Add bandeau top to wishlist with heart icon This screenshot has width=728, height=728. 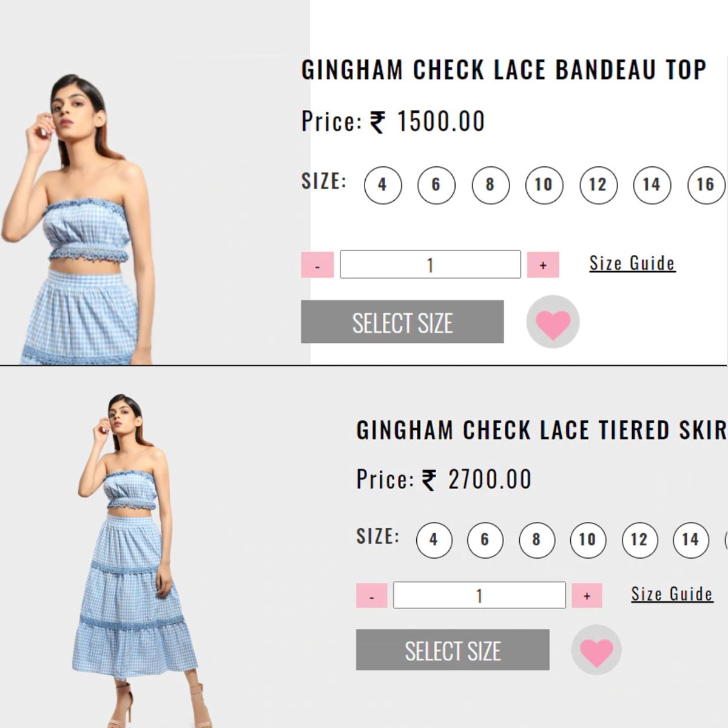[553, 322]
